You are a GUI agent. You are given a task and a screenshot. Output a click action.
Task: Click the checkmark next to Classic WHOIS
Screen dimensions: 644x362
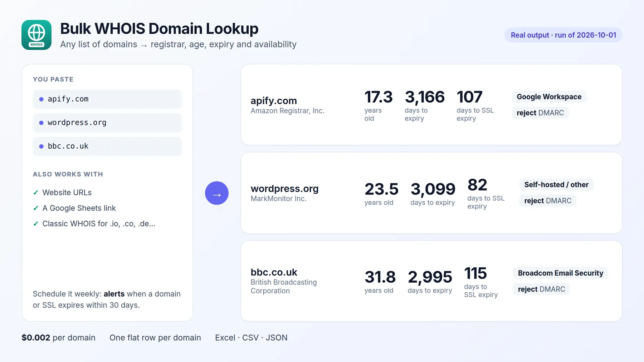tap(36, 224)
